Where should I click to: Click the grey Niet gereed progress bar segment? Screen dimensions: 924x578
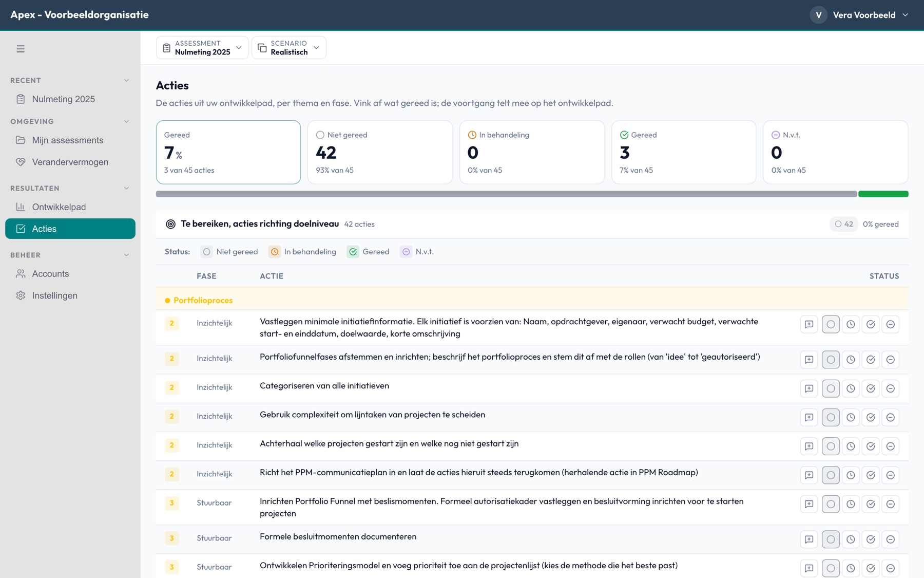[506, 194]
